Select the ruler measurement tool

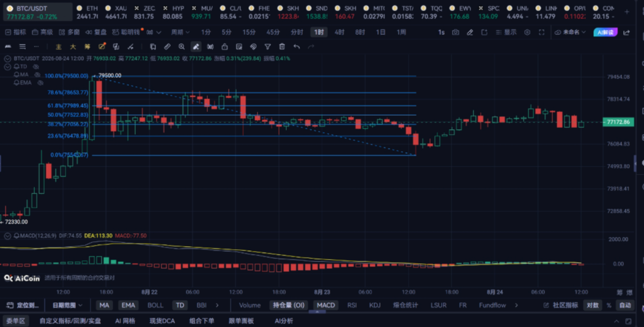167,47
